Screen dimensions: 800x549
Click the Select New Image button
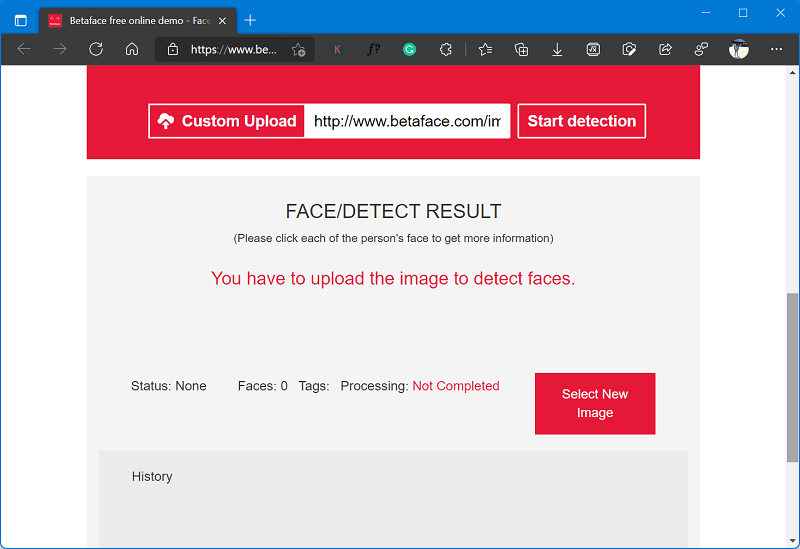tap(595, 404)
